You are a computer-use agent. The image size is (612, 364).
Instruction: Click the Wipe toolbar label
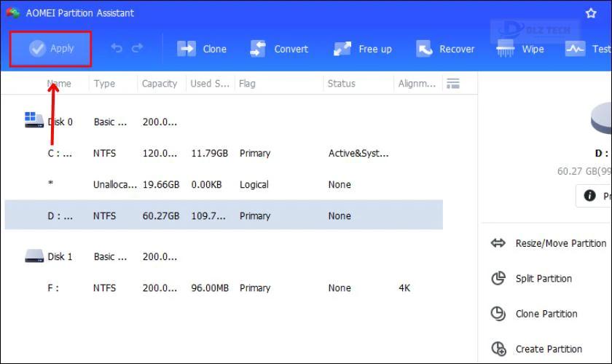[x=533, y=50]
